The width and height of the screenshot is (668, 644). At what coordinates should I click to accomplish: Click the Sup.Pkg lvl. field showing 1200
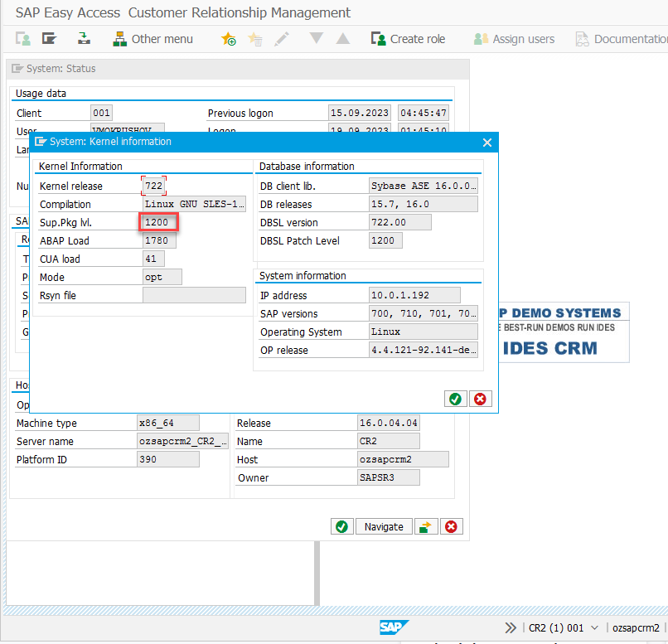[x=159, y=222]
